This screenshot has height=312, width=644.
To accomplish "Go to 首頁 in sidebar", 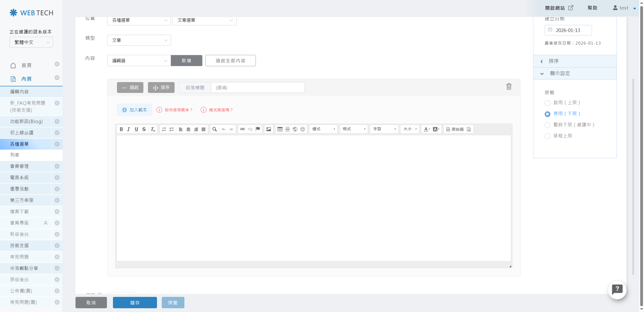I will [x=26, y=65].
